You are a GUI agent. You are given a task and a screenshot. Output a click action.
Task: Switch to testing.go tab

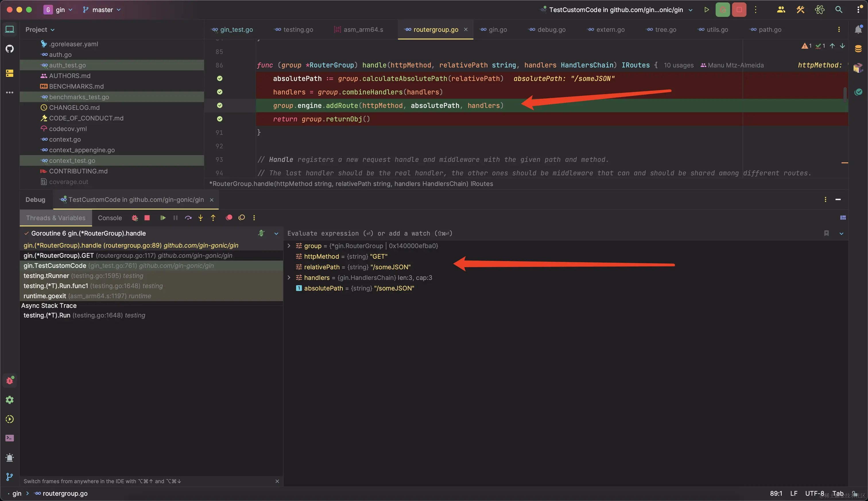294,30
